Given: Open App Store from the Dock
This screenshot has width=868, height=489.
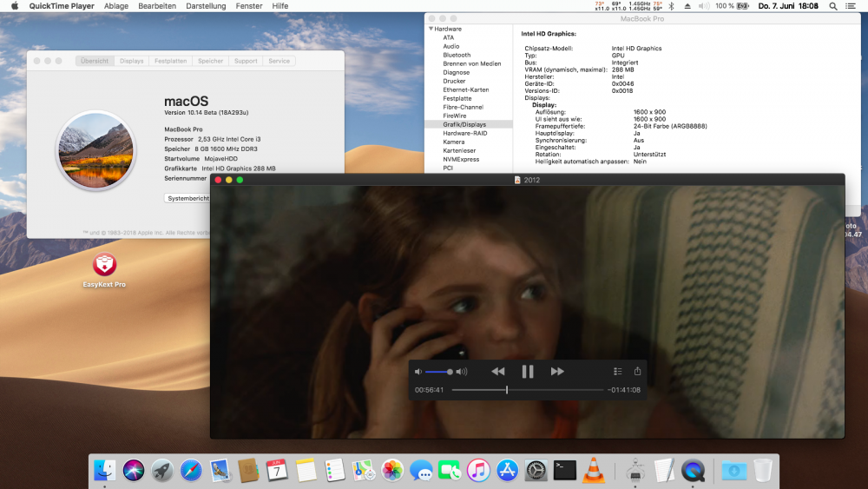Looking at the screenshot, I should pyautogui.click(x=507, y=471).
